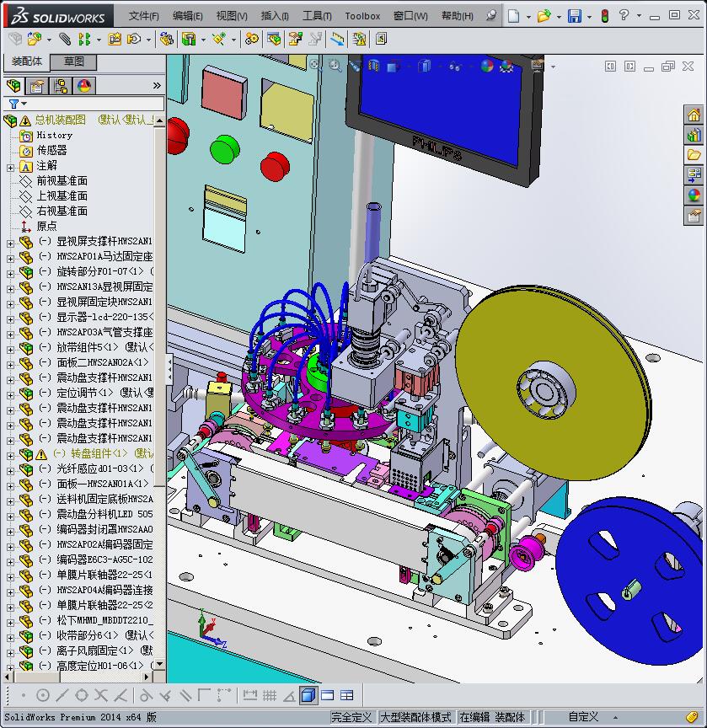The width and height of the screenshot is (707, 728).
Task: Click the New document icon
Action: pyautogui.click(x=513, y=16)
